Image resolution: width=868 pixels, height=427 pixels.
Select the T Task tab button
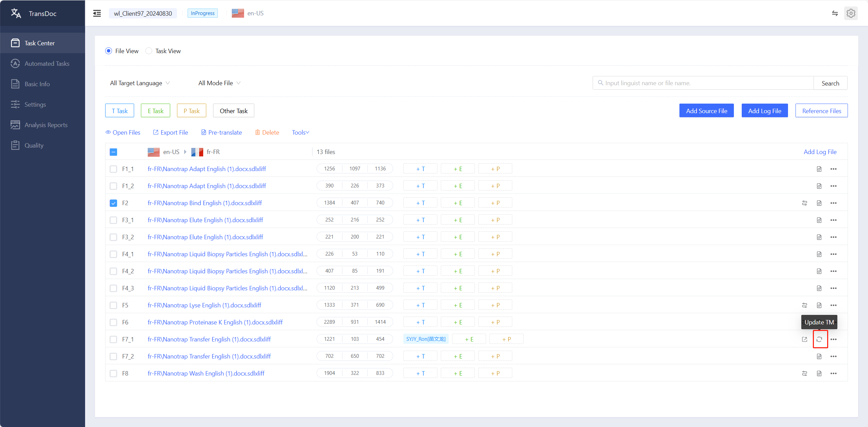click(119, 111)
